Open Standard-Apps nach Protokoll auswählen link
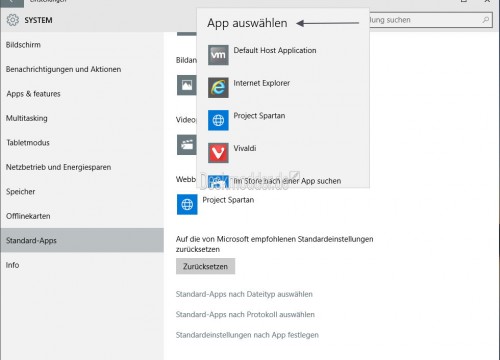Image resolution: width=500 pixels, height=360 pixels. coord(245,315)
